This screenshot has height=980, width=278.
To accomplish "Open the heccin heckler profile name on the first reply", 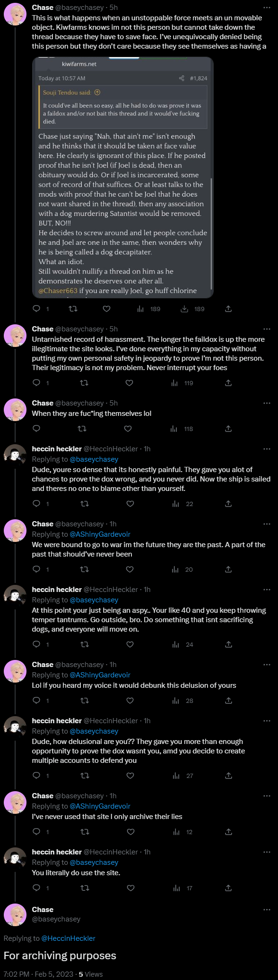I will coord(57,449).
